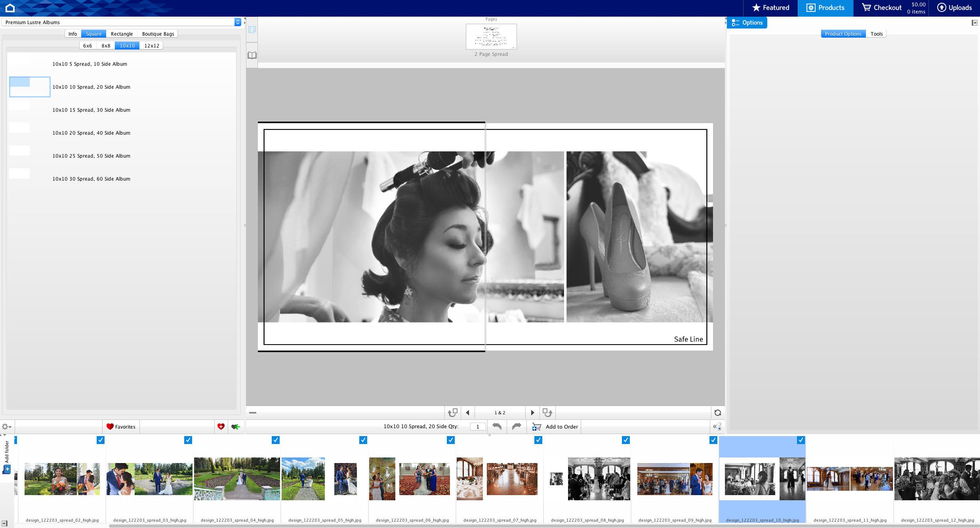
Task: Click the undo arrow
Action: pos(497,427)
